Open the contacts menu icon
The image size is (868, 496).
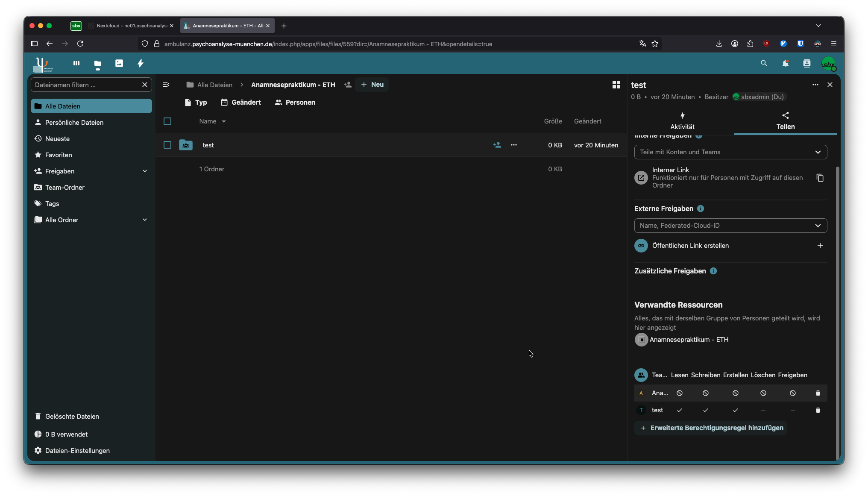click(x=806, y=63)
